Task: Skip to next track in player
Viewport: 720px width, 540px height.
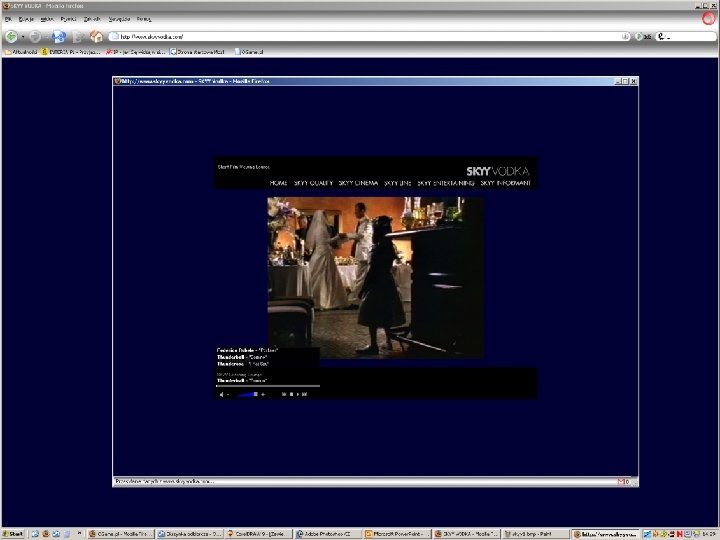Action: (304, 394)
